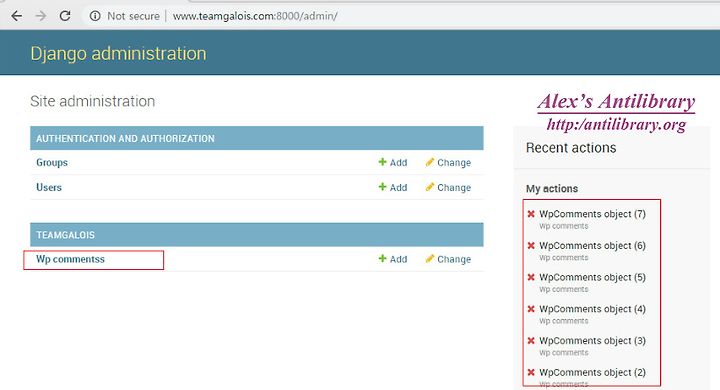The image size is (720, 390).
Task: Click the pencil icon for Wp commentss
Action: [x=430, y=258]
